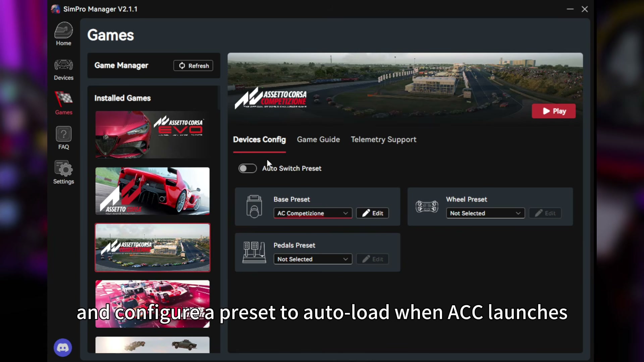Viewport: 644px width, 362px height.
Task: Open the Settings gear page
Action: tap(63, 172)
